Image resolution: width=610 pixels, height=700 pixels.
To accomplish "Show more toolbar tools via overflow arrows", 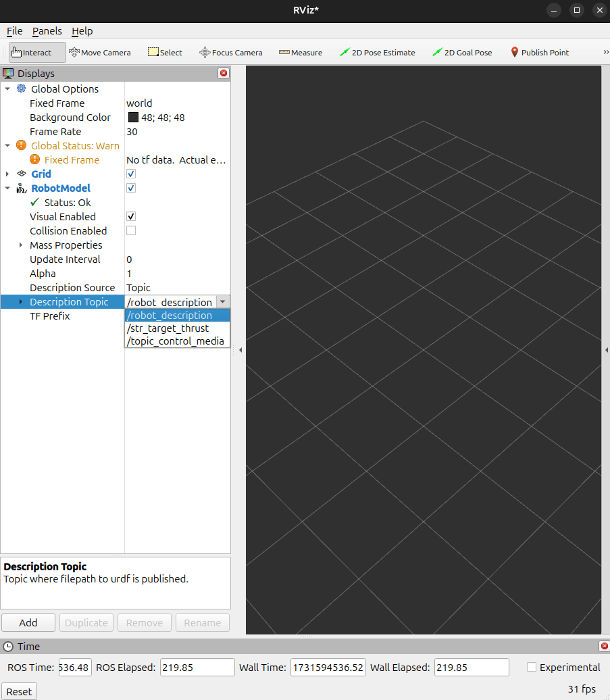I will pos(605,52).
